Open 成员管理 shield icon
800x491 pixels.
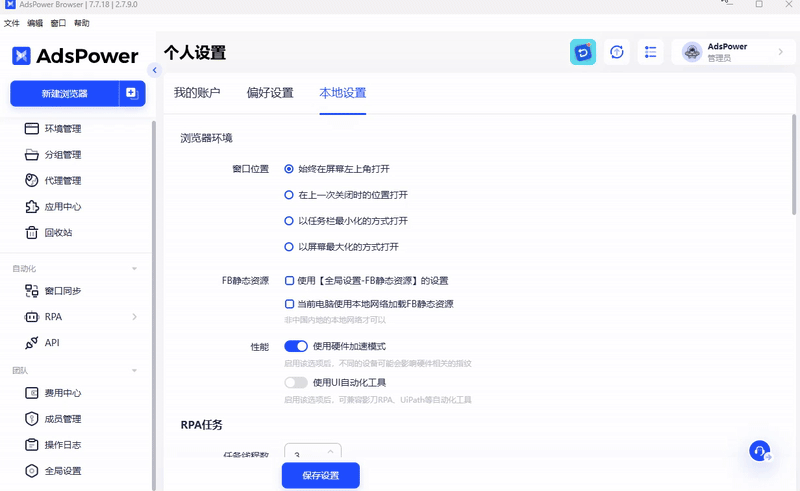[x=32, y=419]
